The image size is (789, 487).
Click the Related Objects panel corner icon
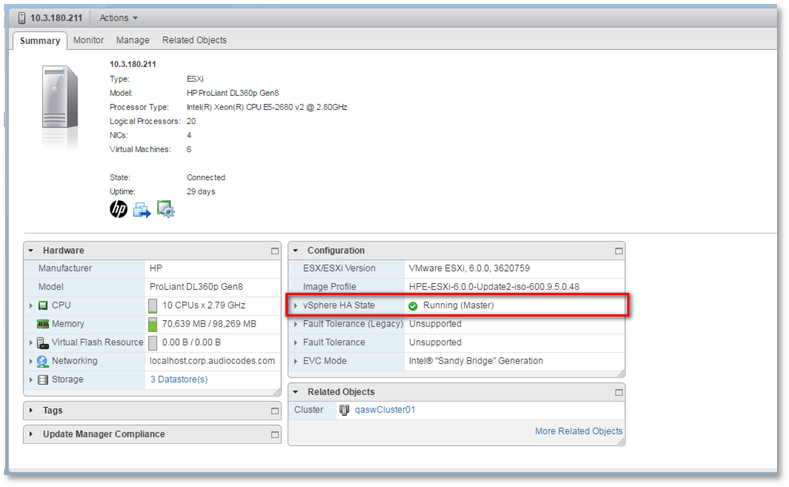(x=619, y=392)
